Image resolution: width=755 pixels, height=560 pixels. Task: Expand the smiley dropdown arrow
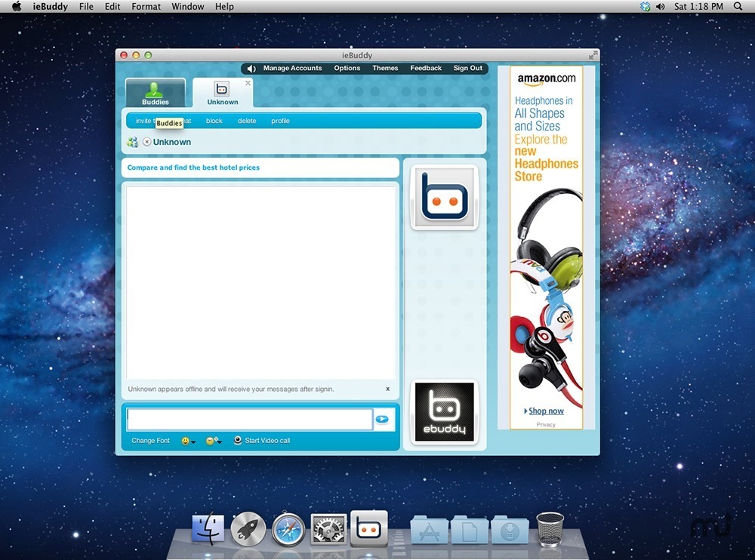click(194, 442)
